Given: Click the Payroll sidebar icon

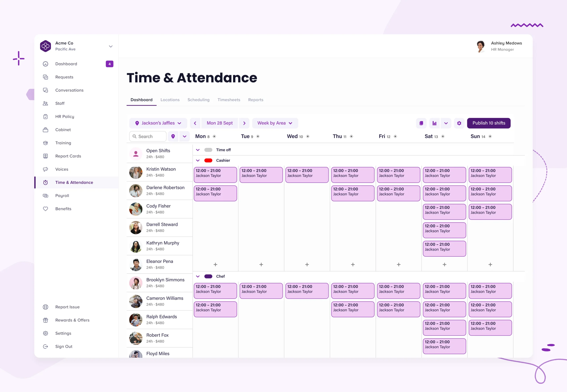Looking at the screenshot, I should click(46, 196).
